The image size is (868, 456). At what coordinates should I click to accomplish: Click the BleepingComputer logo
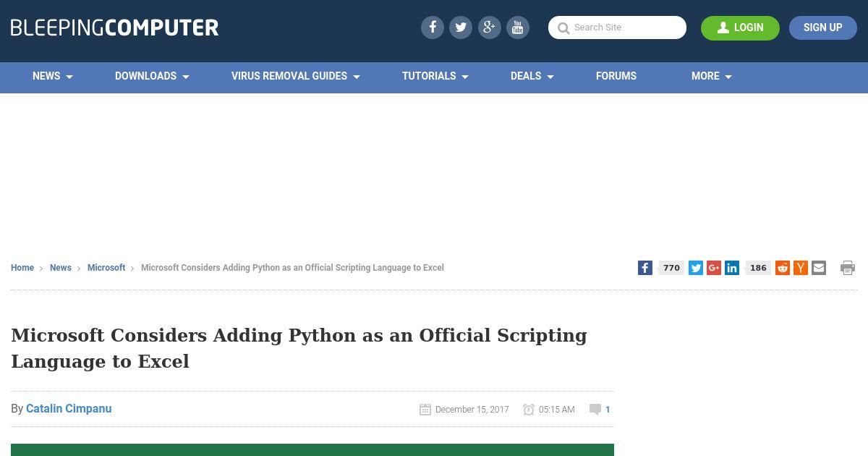[x=114, y=28]
